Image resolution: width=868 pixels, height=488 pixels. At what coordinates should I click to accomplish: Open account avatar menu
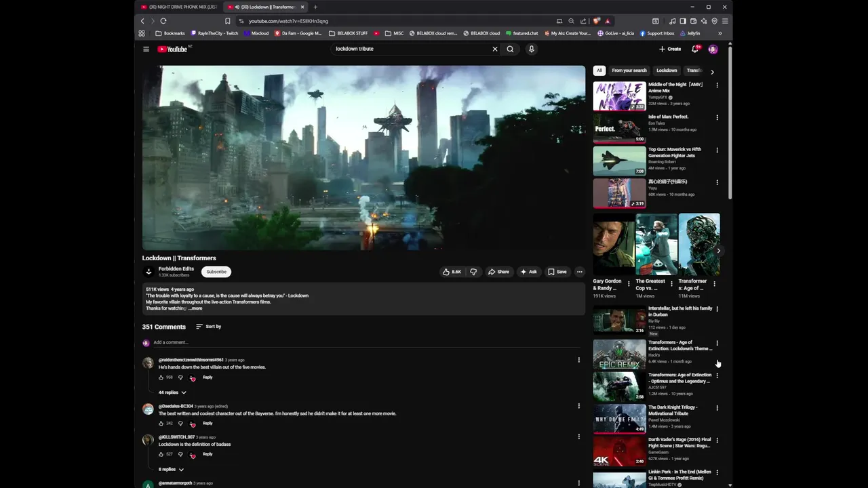point(713,49)
